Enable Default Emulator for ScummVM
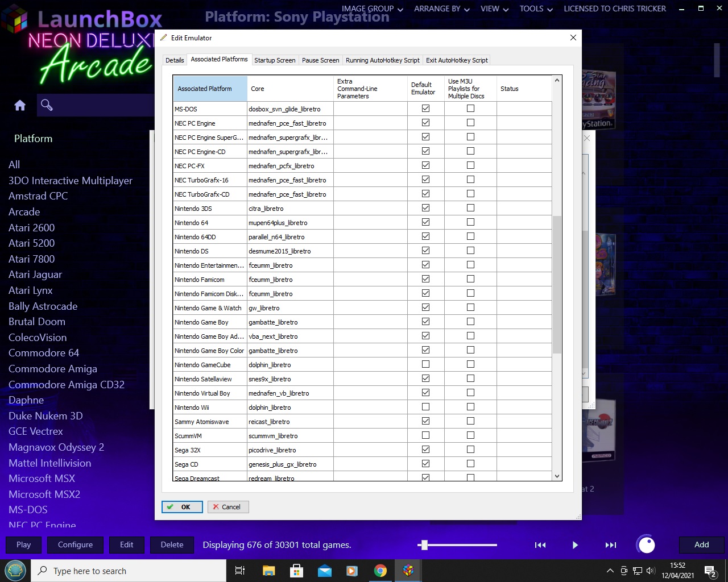The height and width of the screenshot is (582, 728). [x=425, y=435]
